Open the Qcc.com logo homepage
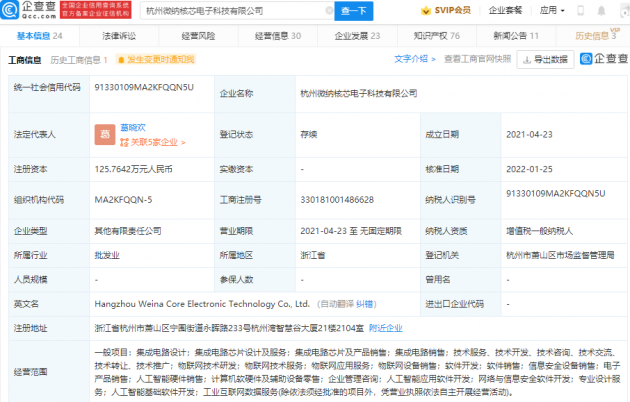 point(29,10)
